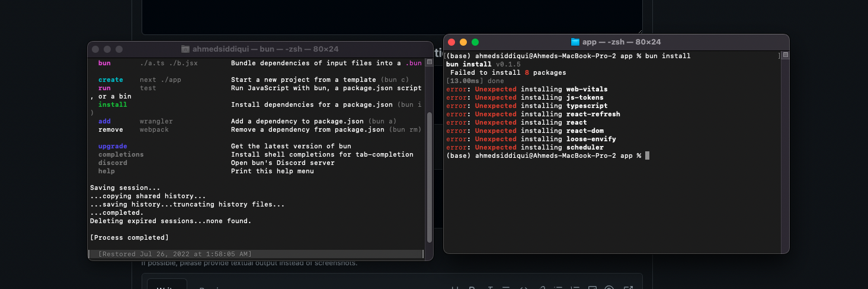Click the 'help' command in bun help
Screen dimensions: 868x289
107,171
